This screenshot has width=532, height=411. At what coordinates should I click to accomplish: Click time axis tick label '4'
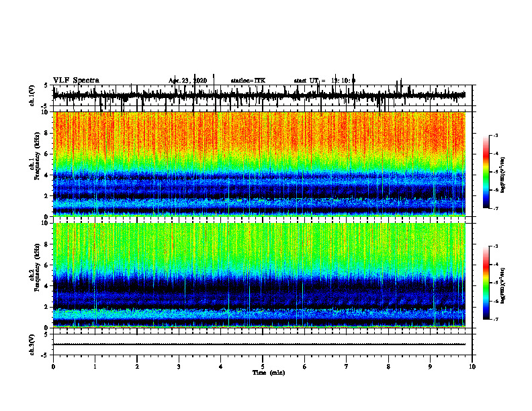click(221, 367)
